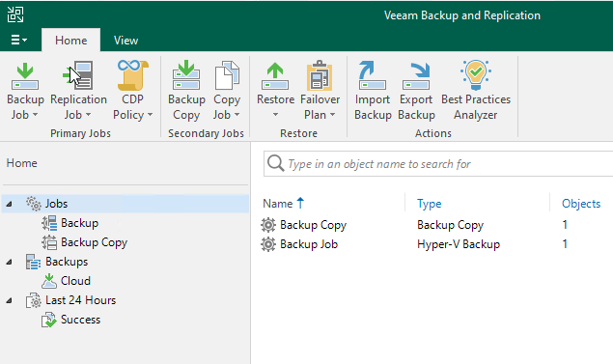Launch the Import Backup action
613x364 pixels.
pyautogui.click(x=373, y=75)
